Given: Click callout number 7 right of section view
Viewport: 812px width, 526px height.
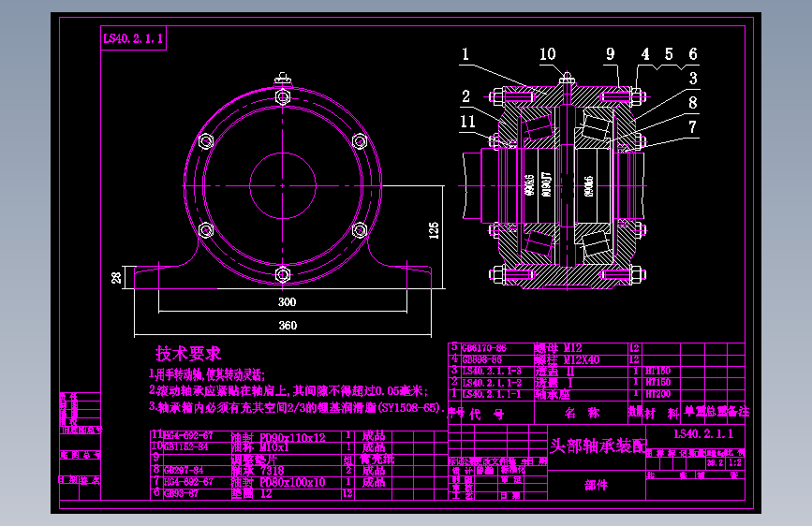Looking at the screenshot, I should coord(692,127).
